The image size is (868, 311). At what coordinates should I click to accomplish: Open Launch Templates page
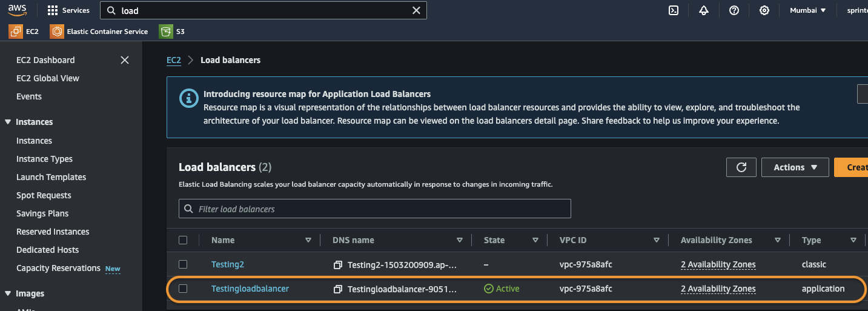point(51,177)
